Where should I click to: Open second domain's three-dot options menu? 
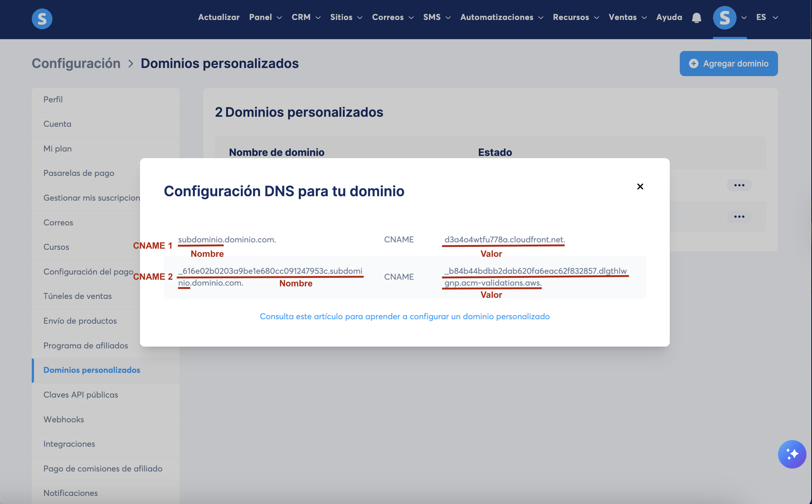(739, 217)
